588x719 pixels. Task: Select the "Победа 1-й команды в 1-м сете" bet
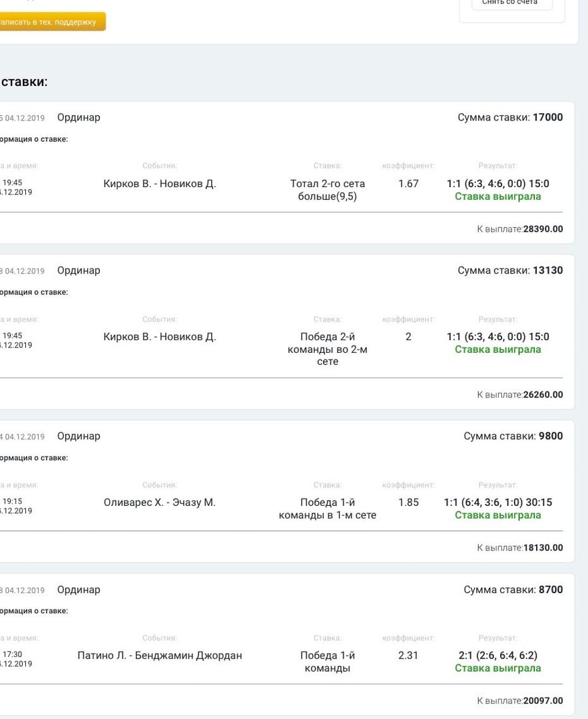(x=328, y=509)
